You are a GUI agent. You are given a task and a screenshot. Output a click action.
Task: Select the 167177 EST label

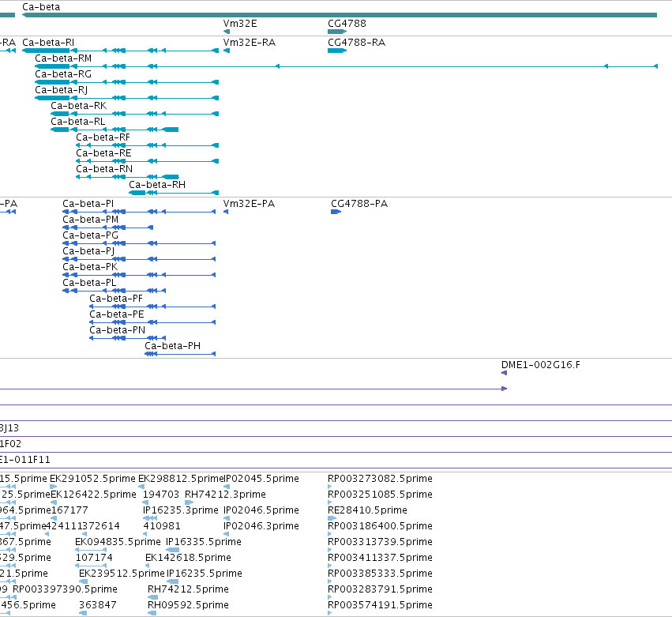tap(69, 510)
